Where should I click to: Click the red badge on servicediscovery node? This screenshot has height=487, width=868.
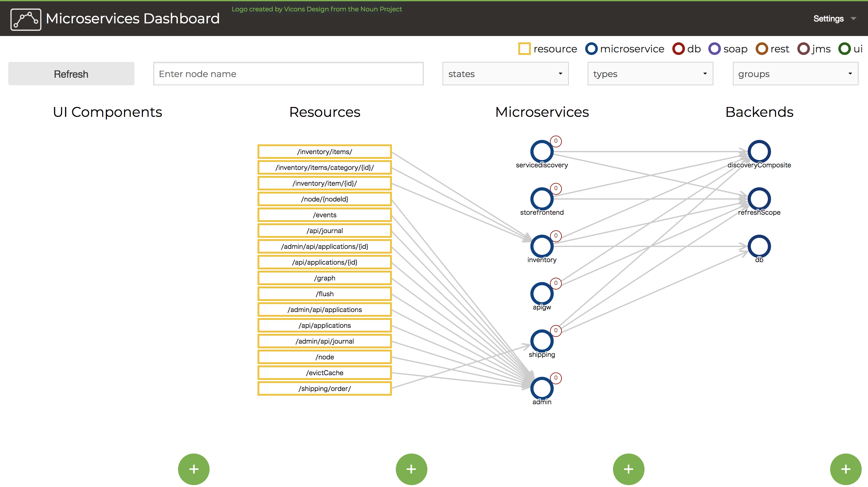click(x=556, y=141)
